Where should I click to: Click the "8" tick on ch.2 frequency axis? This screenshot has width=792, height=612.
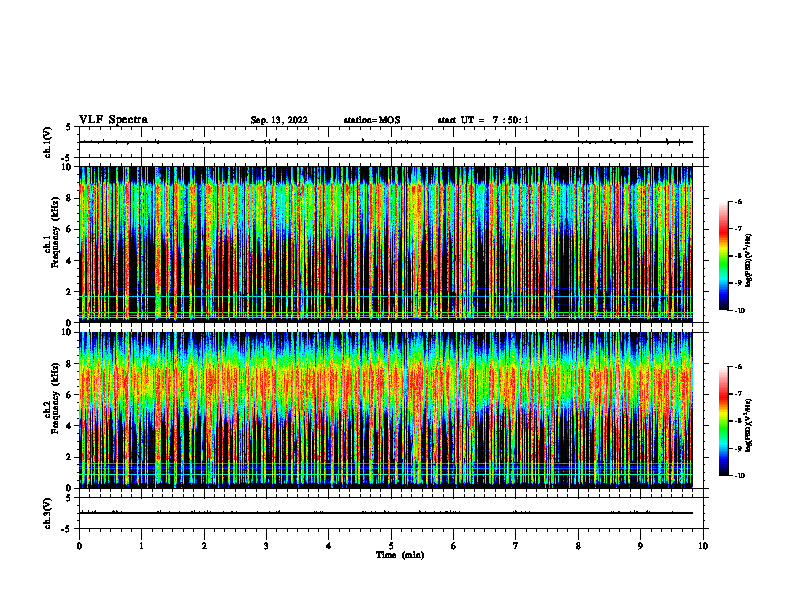(x=71, y=364)
